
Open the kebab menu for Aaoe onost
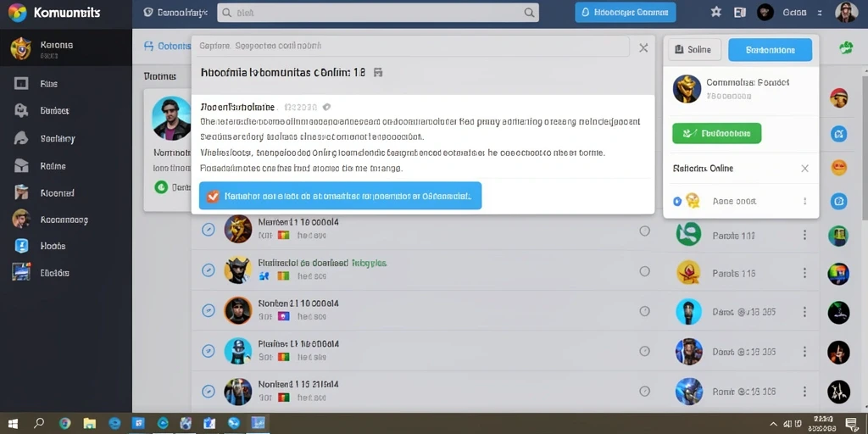coord(805,202)
